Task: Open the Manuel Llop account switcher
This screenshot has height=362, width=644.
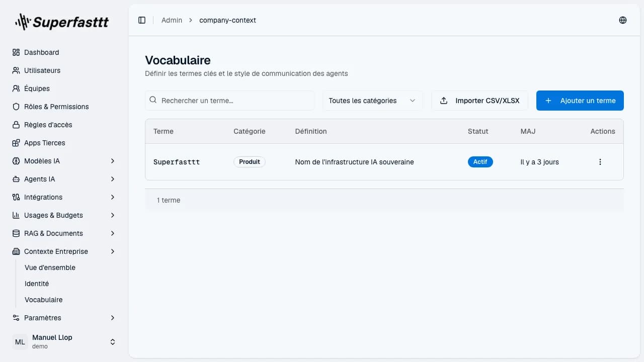Action: click(64, 342)
